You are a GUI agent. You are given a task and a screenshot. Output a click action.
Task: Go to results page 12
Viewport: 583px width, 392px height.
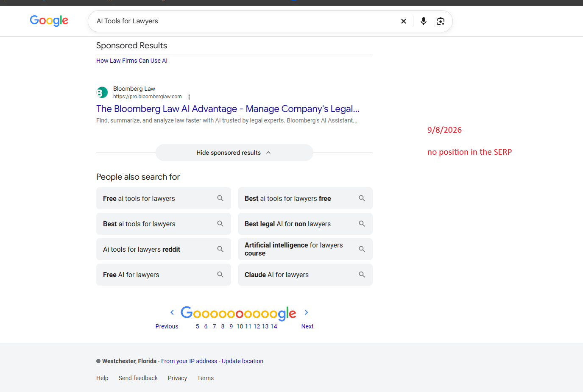(257, 326)
